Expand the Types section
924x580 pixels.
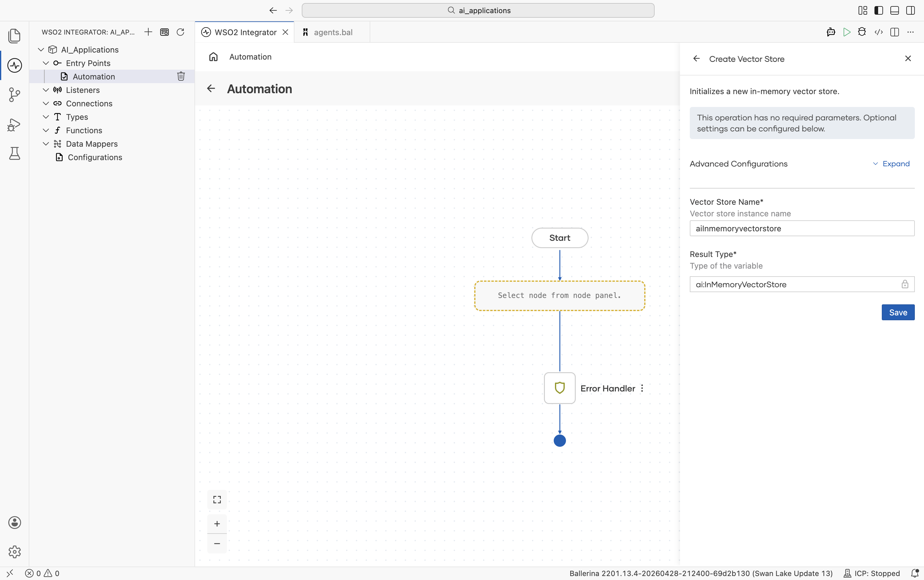pyautogui.click(x=46, y=117)
